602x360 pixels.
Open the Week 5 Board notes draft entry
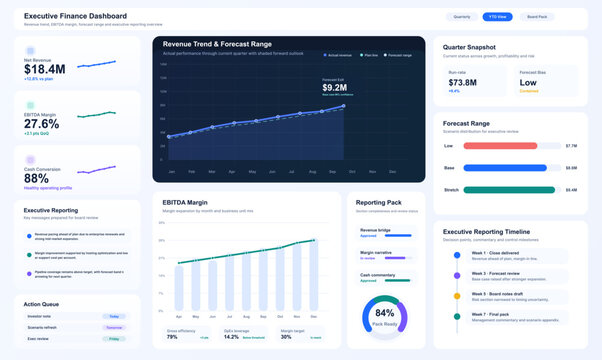[517, 296]
